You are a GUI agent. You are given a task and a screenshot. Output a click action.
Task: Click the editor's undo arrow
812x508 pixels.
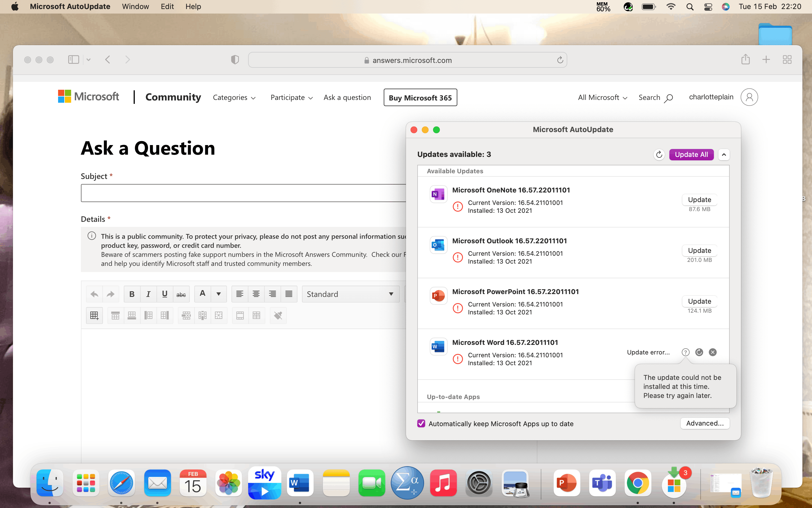point(94,294)
